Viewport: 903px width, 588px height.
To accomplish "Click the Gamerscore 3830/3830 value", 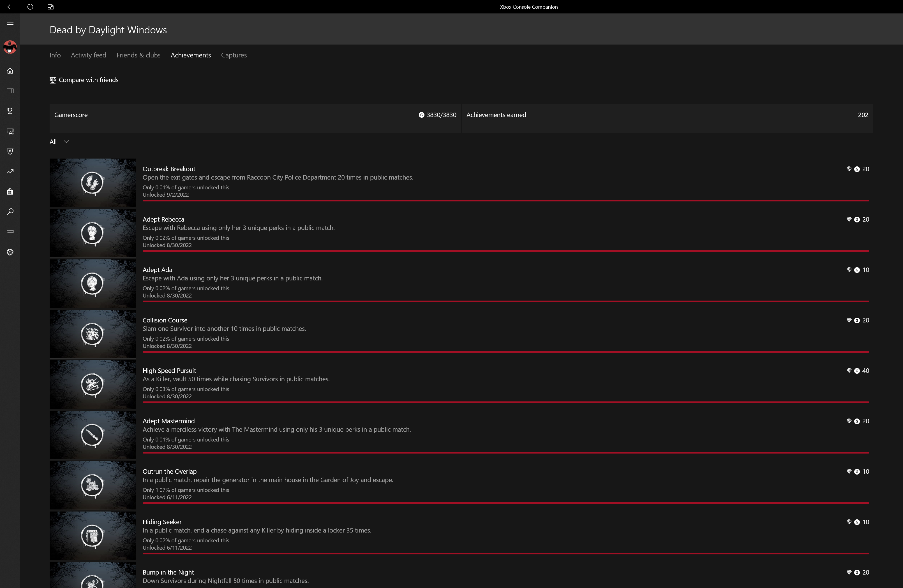I will click(x=441, y=115).
